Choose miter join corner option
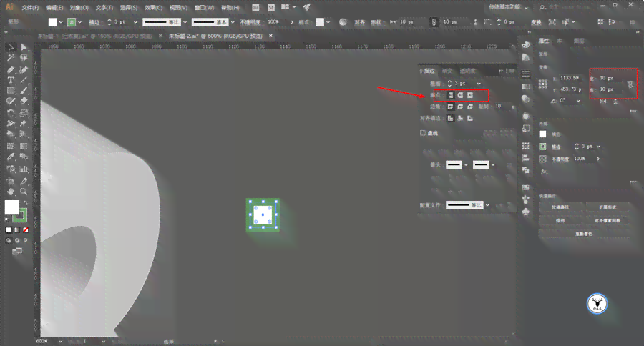The width and height of the screenshot is (644, 346). coord(451,107)
